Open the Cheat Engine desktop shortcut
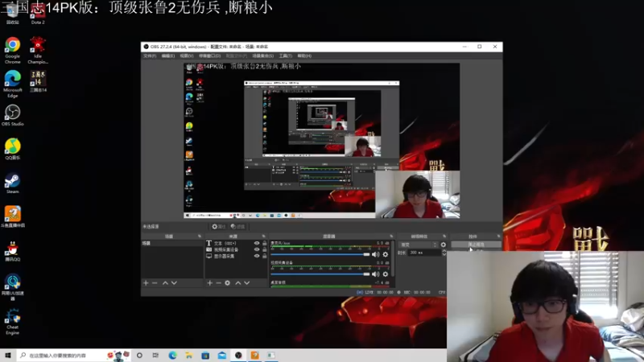 (12, 323)
